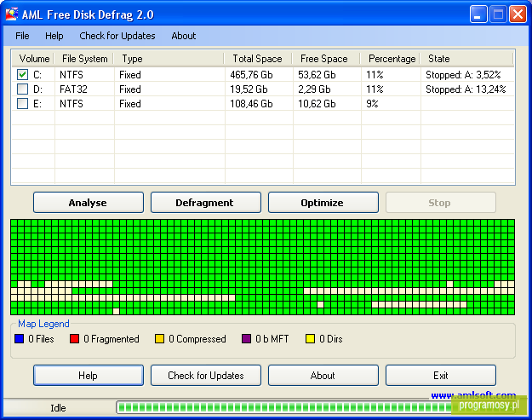The width and height of the screenshot is (532, 420).
Task: Open the File menu
Action: 22,36
